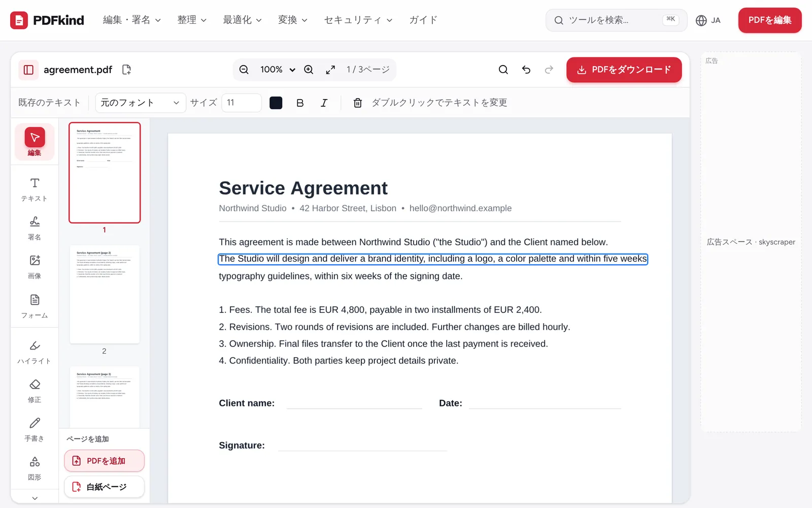Screen dimensions: 812x508
Task: Click the fullscreen expand arrows icon
Action: pyautogui.click(x=330, y=70)
